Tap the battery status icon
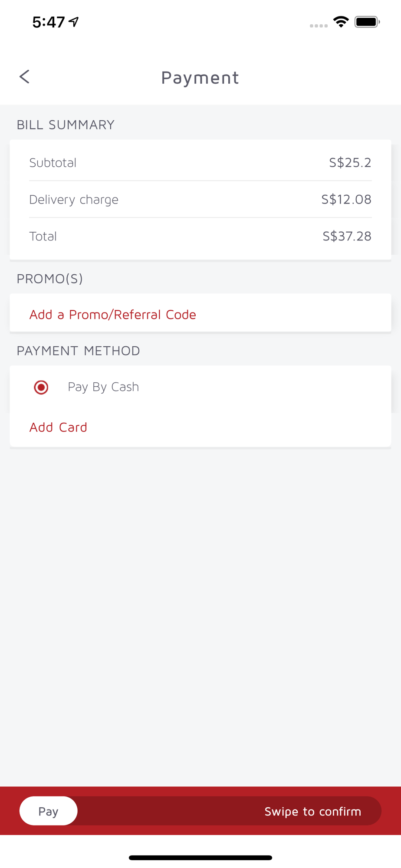This screenshot has height=868, width=401. pyautogui.click(x=367, y=22)
